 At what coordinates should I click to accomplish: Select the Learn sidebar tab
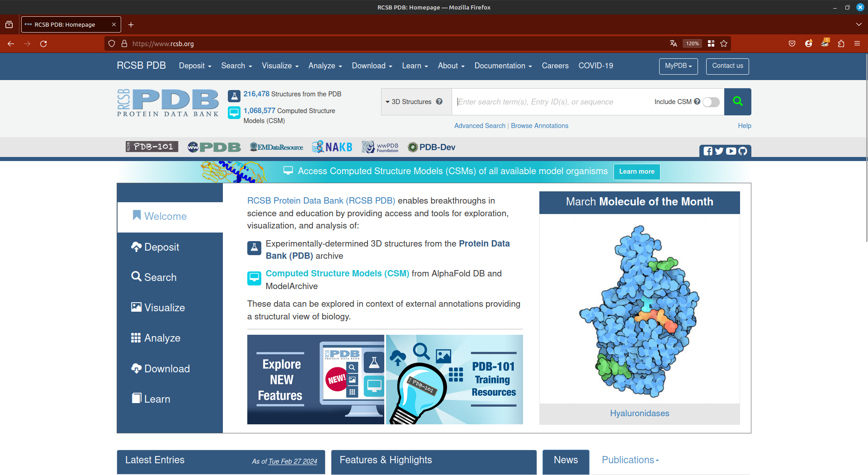pyautogui.click(x=170, y=399)
